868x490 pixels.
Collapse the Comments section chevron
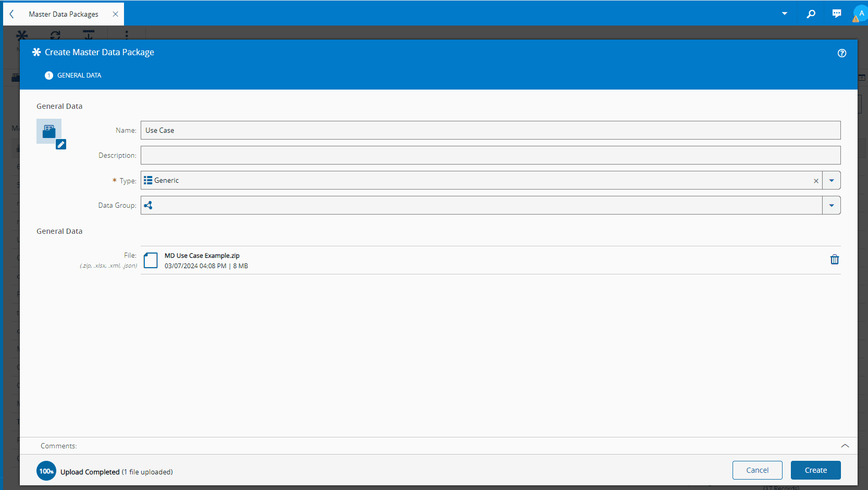tap(845, 446)
